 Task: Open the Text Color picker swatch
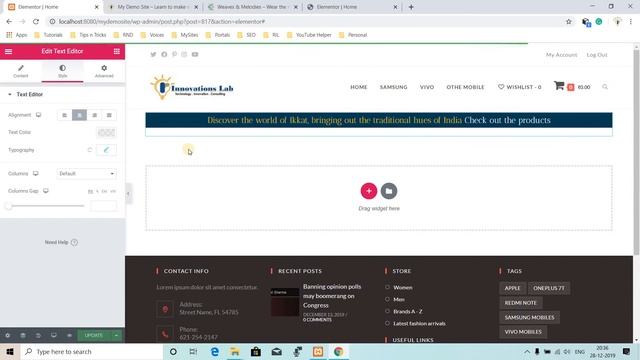coord(106,132)
